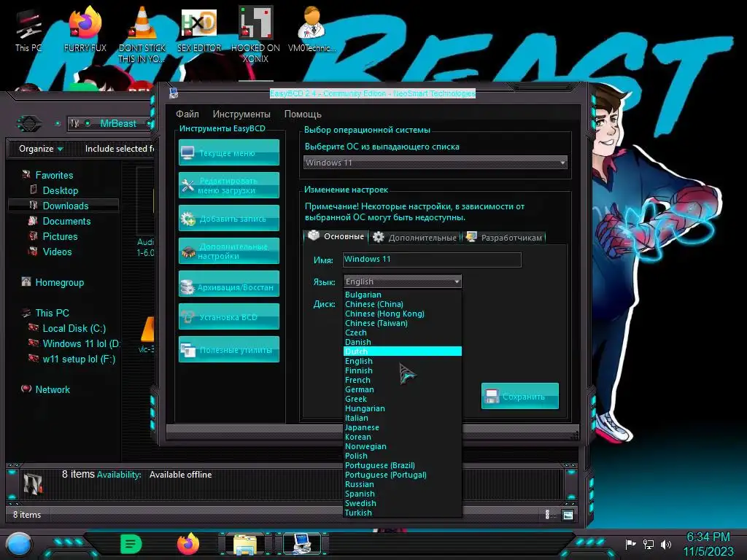The height and width of the screenshot is (560, 747).
Task: Select Chinese (Taiwan) in the list
Action: 402,323
